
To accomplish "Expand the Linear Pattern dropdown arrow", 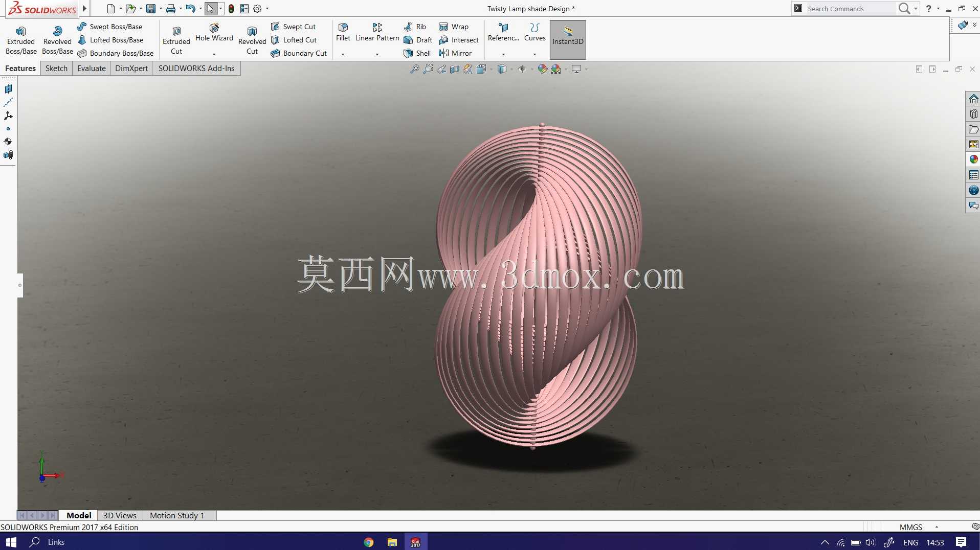I will tap(377, 54).
